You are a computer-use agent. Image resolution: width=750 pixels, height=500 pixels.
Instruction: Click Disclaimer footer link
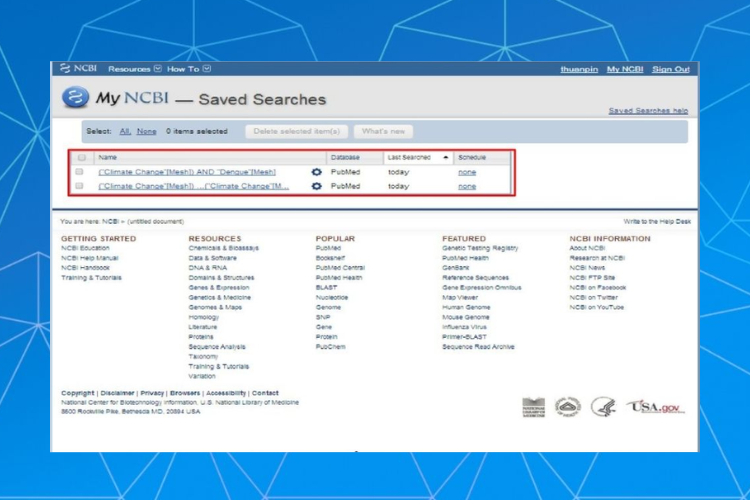coord(117,393)
